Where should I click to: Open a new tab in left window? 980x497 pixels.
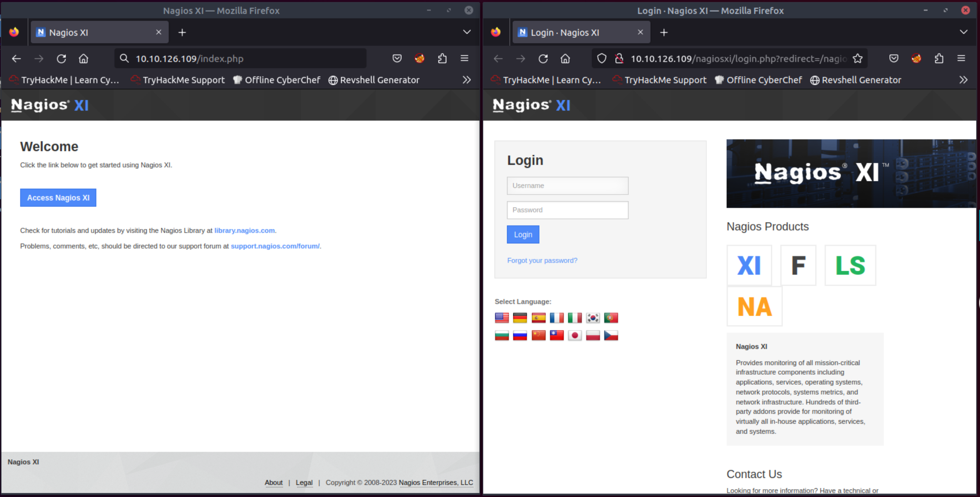(182, 32)
